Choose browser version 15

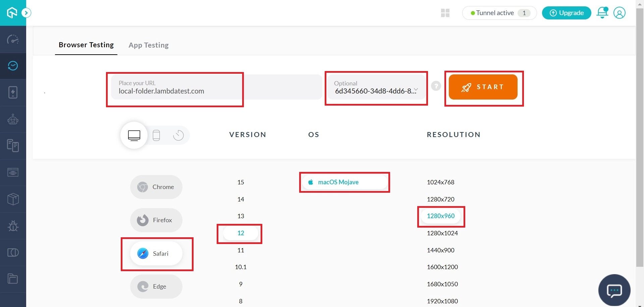click(x=241, y=182)
